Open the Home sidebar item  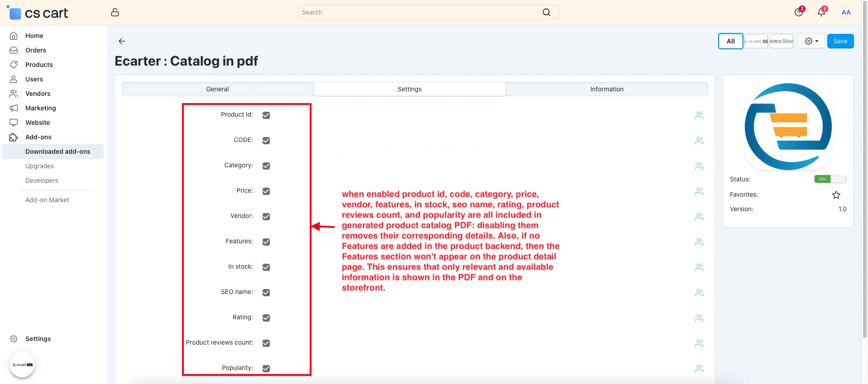(34, 36)
